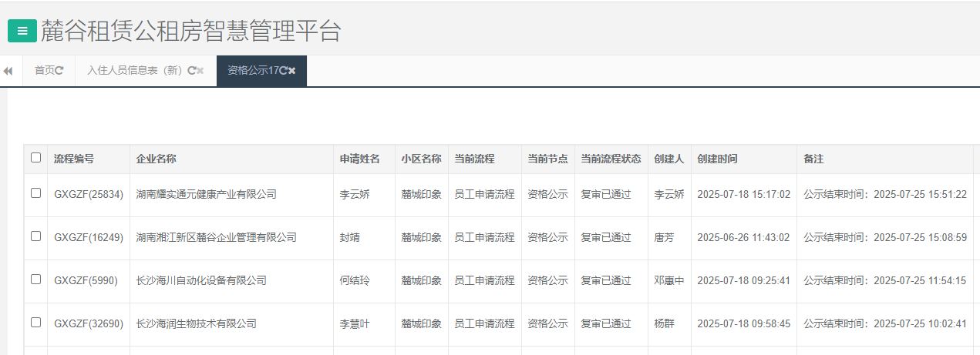Close the 资格公示17 tab
980x355 pixels.
pyautogui.click(x=292, y=71)
